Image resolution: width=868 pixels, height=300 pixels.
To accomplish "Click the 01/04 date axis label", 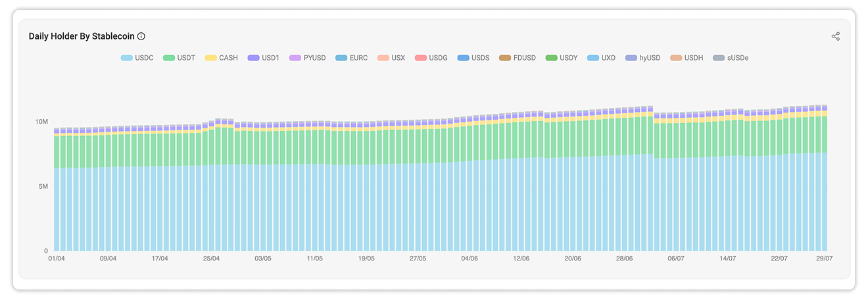I will point(57,259).
